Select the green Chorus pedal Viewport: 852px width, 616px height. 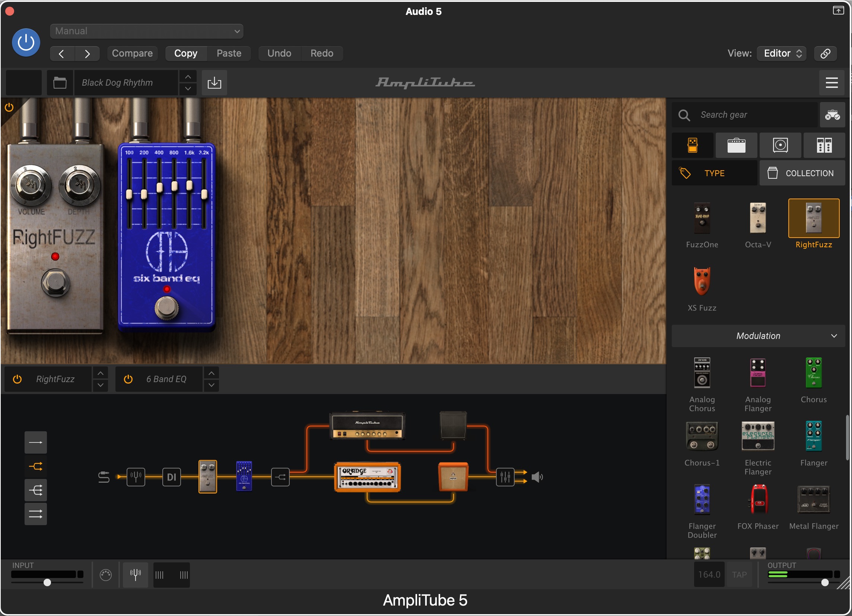[x=814, y=373]
